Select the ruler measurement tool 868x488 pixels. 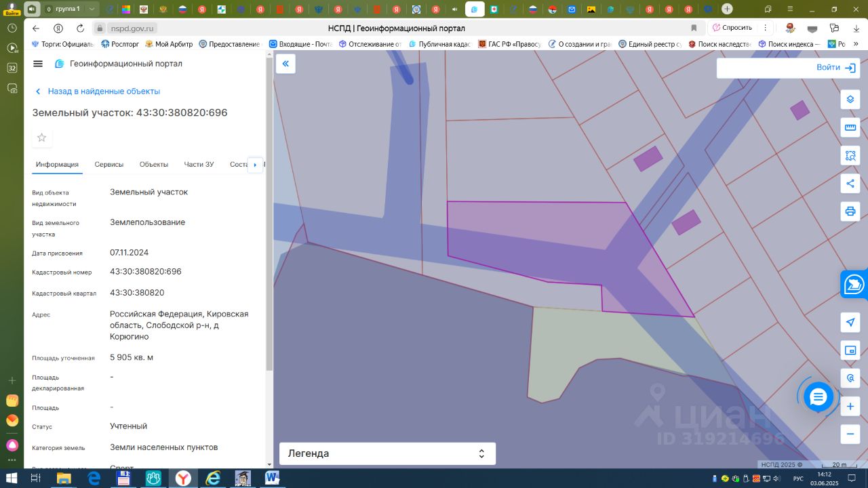tap(850, 127)
